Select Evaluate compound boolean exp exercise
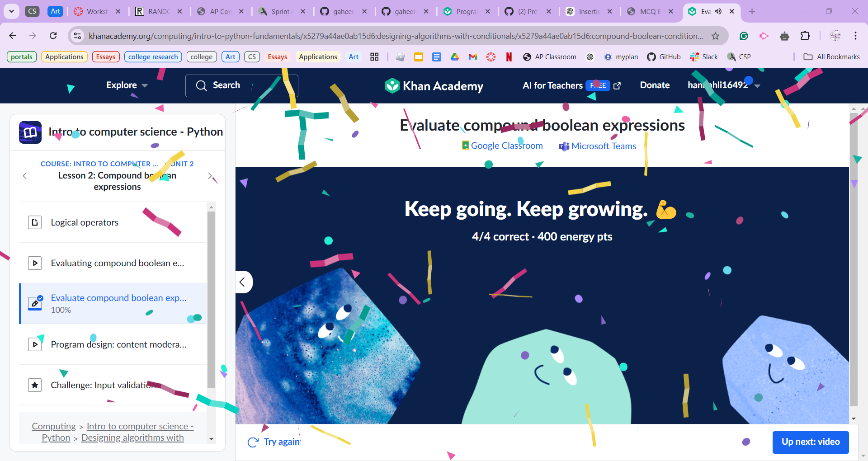The image size is (868, 461). (113, 304)
